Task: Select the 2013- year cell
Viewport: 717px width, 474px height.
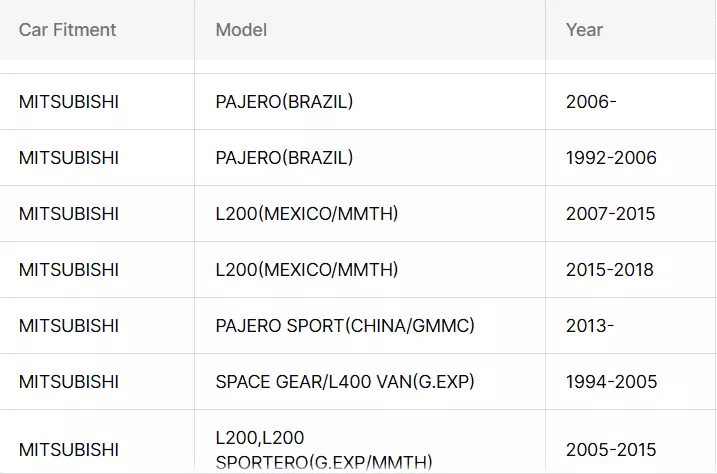Action: point(590,326)
